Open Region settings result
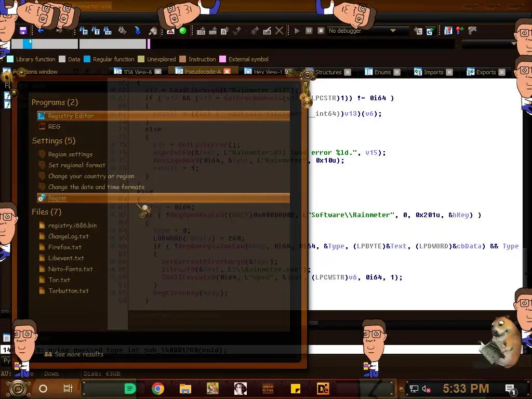This screenshot has height=399, width=532. click(163, 154)
